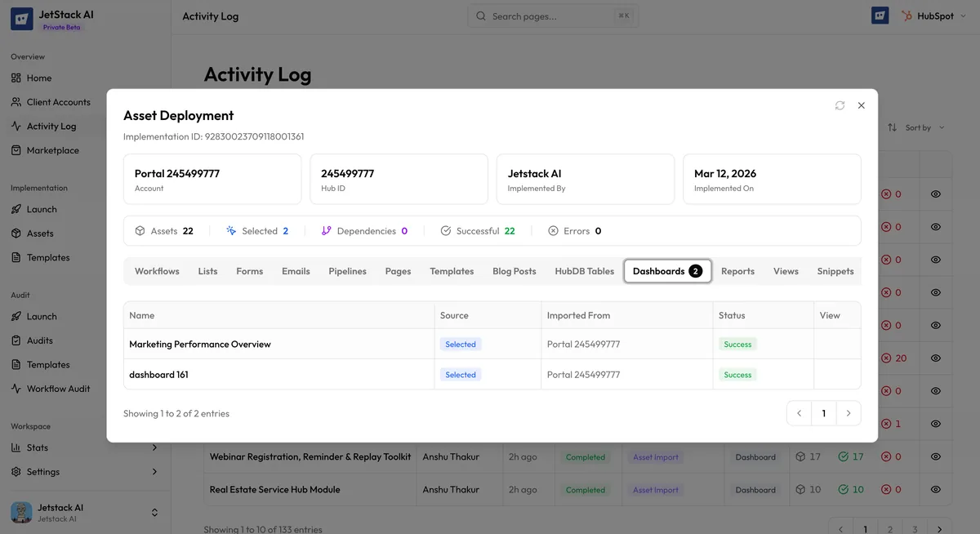Click the refresh icon in the Asset Deployment modal
980x534 pixels.
coord(840,105)
